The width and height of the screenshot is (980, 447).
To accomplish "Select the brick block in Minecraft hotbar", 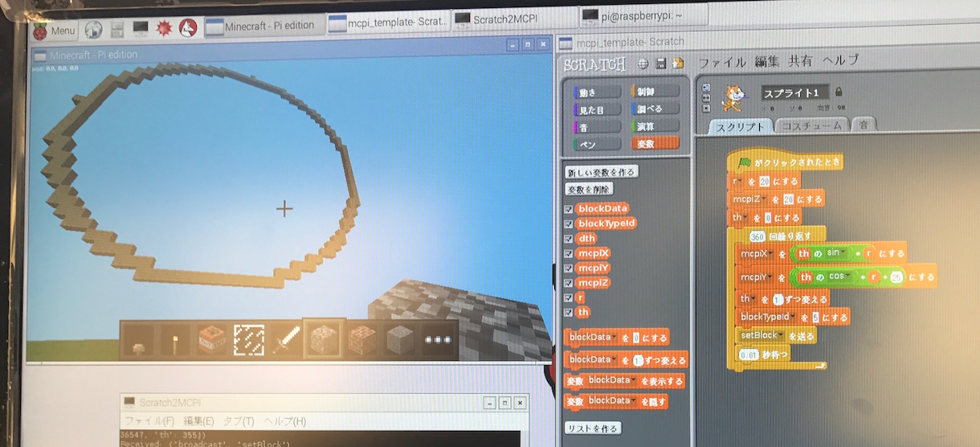I will (x=362, y=338).
